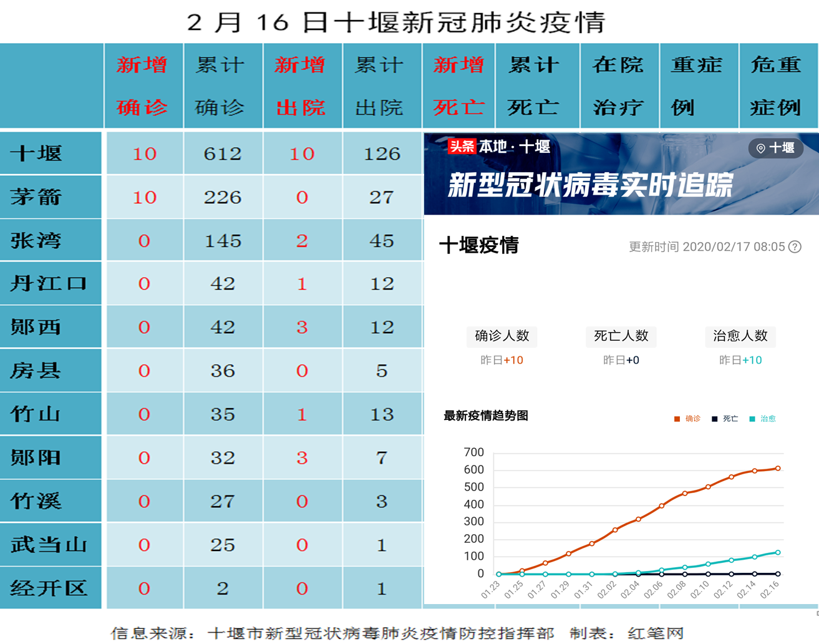Click the question mark help icon beside update time

tap(795, 247)
